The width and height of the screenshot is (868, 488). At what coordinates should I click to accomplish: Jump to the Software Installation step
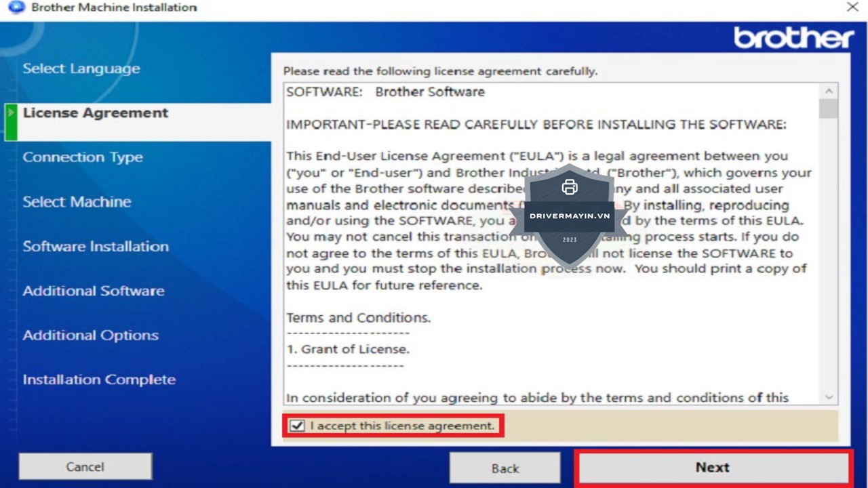96,246
